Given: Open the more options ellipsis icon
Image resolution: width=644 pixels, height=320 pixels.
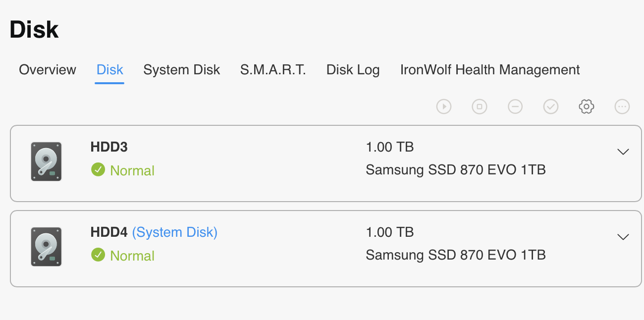Looking at the screenshot, I should point(622,107).
